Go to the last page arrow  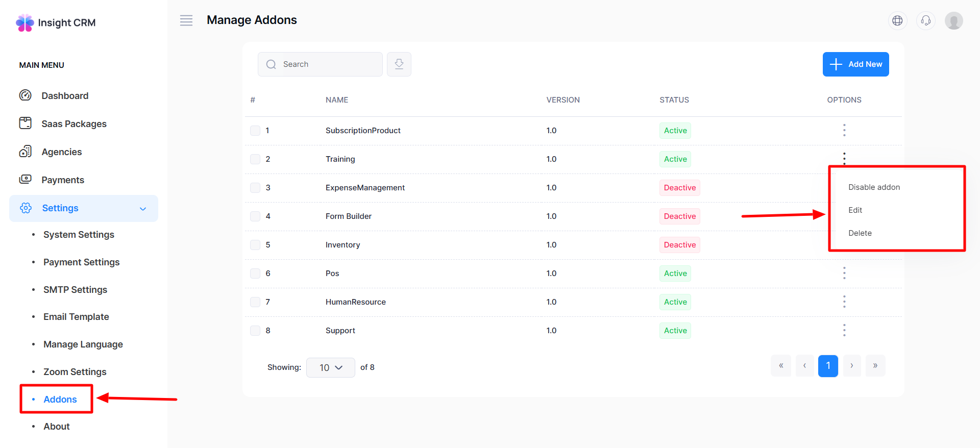tap(875, 365)
